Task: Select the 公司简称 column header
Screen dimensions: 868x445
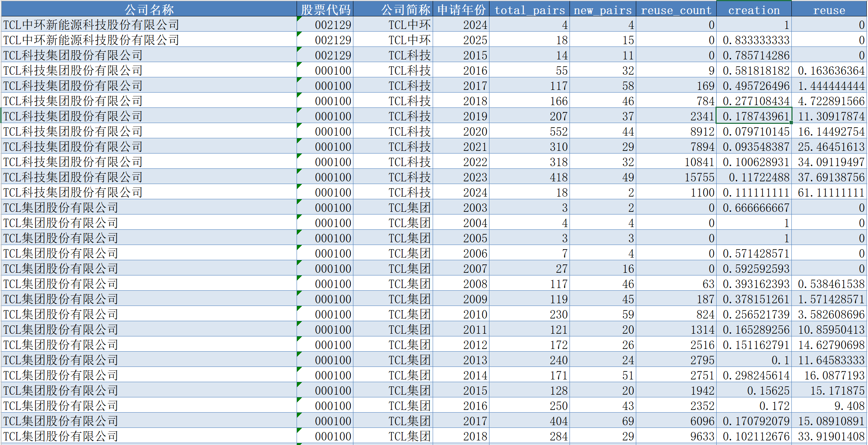Action: [393, 9]
